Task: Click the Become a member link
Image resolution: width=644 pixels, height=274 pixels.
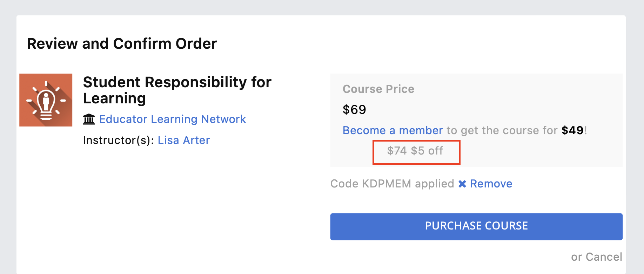Action: coord(393,130)
